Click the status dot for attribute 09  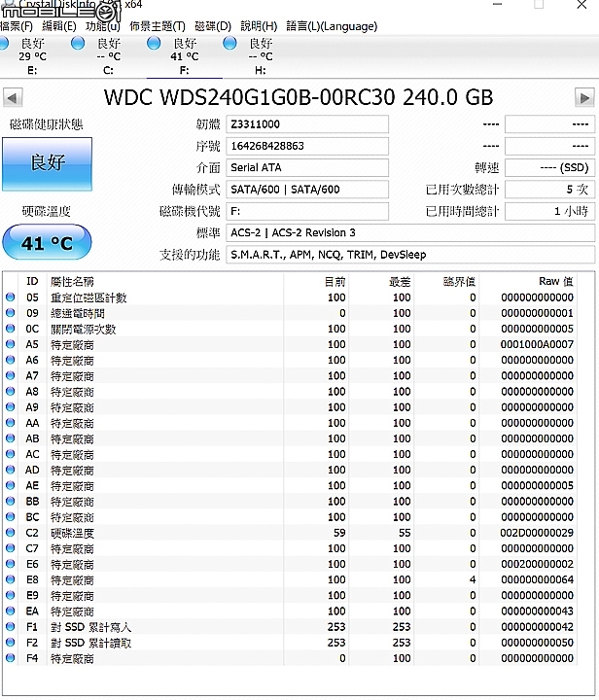click(x=11, y=313)
